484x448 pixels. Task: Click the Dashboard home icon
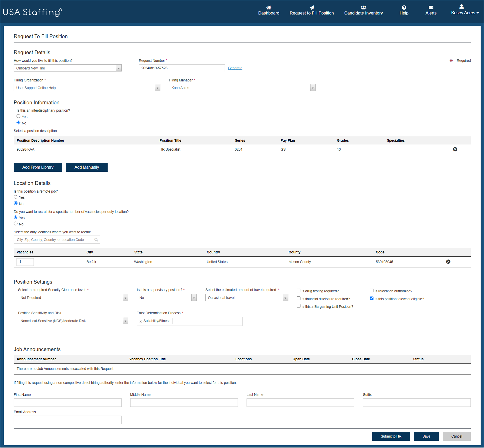click(x=269, y=8)
